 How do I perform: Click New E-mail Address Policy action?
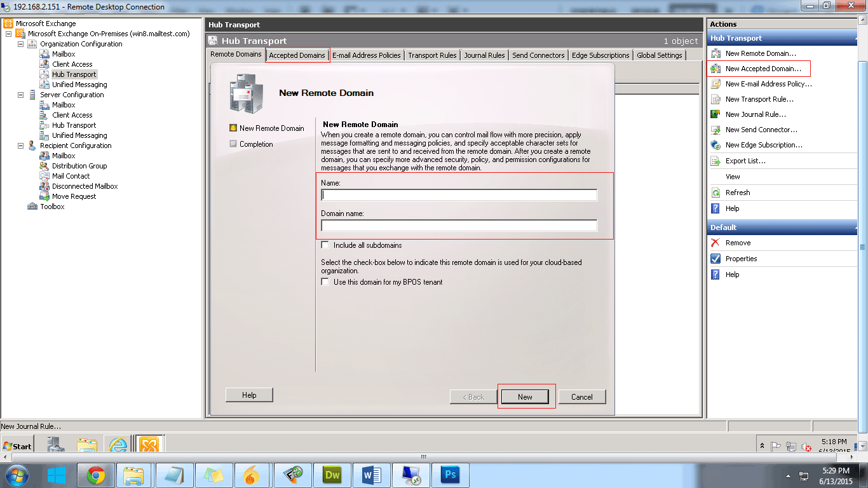coord(768,84)
